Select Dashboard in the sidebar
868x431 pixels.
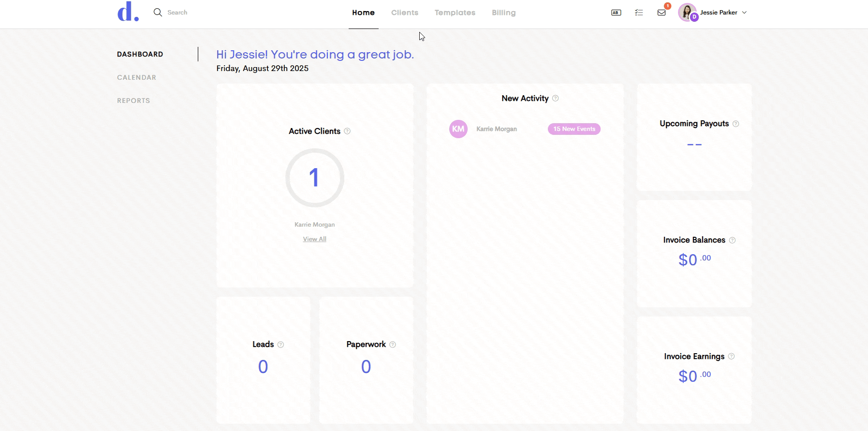140,54
